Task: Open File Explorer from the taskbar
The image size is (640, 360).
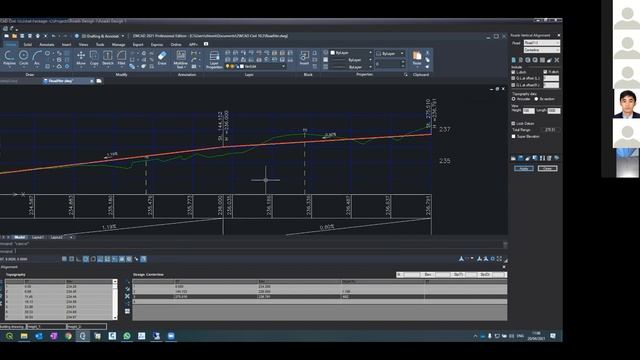Action: (x=24, y=336)
